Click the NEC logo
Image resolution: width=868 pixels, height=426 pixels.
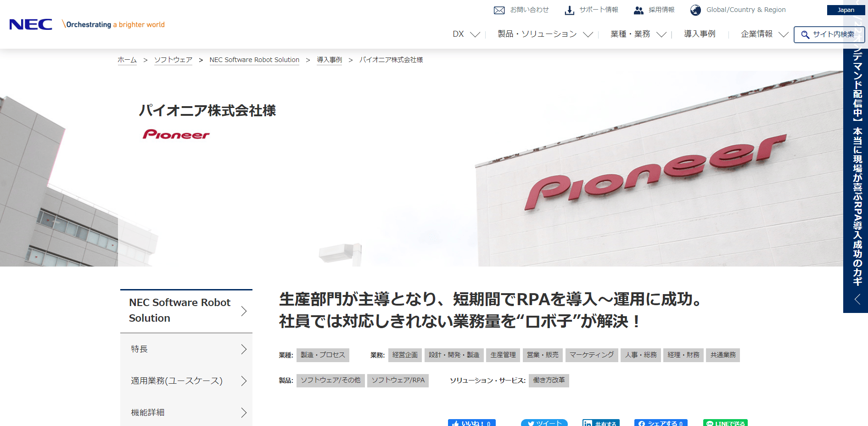pos(31,24)
